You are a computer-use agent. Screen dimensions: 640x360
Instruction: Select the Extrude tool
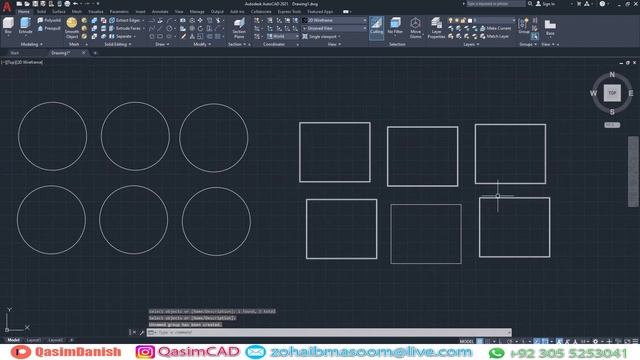pyautogui.click(x=25, y=26)
